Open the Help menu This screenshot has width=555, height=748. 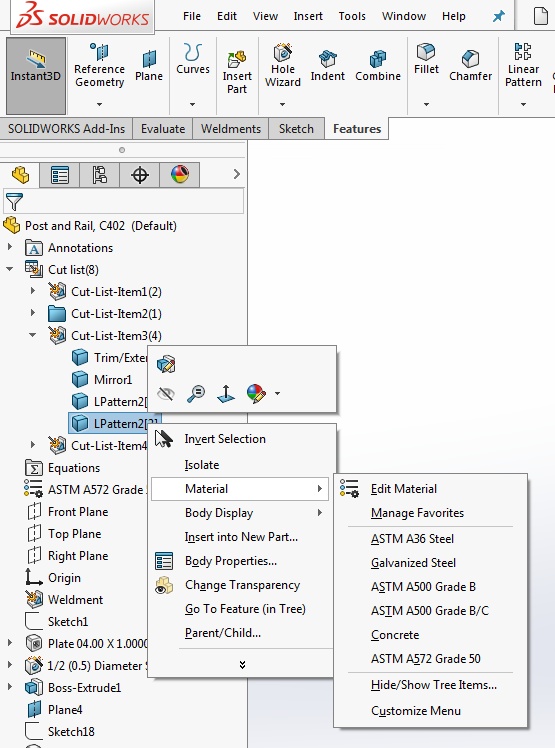(453, 16)
